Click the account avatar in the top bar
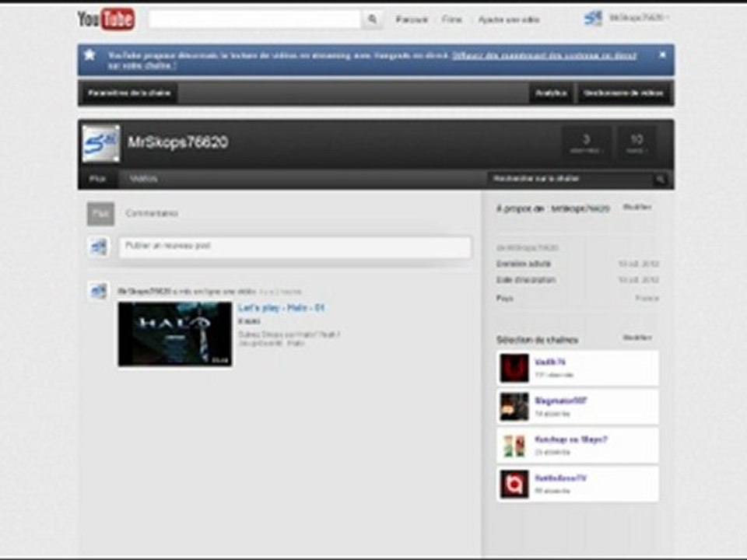The height and width of the screenshot is (560, 747). tap(593, 18)
